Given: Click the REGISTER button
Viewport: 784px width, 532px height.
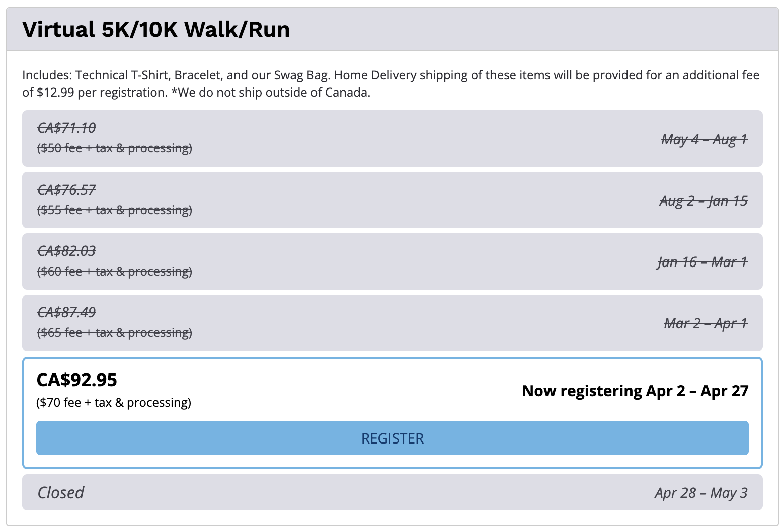Looking at the screenshot, I should 392,438.
